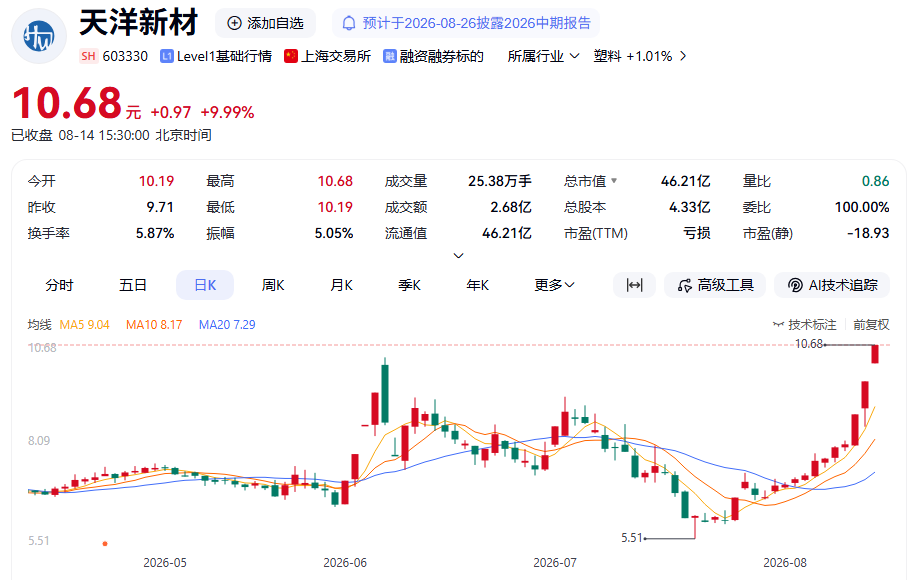Toggle 前复权 price adjustment
Viewport: 914px width, 580px height.
(871, 325)
